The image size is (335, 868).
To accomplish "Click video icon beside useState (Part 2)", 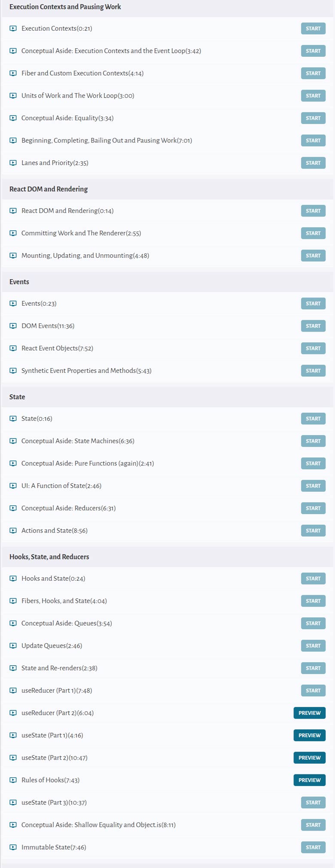I will (13, 758).
